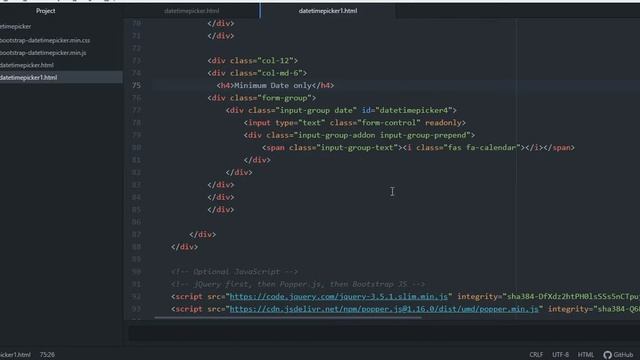Select the datetimepicker1.html editor tab
640x360 pixels.
coord(328,11)
